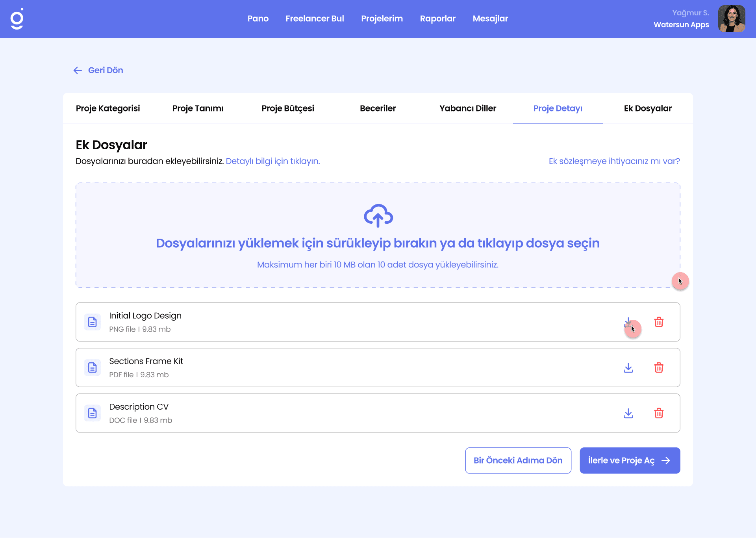The height and width of the screenshot is (538, 756).
Task: Open the Proje Bütçesi tab
Action: tap(288, 108)
